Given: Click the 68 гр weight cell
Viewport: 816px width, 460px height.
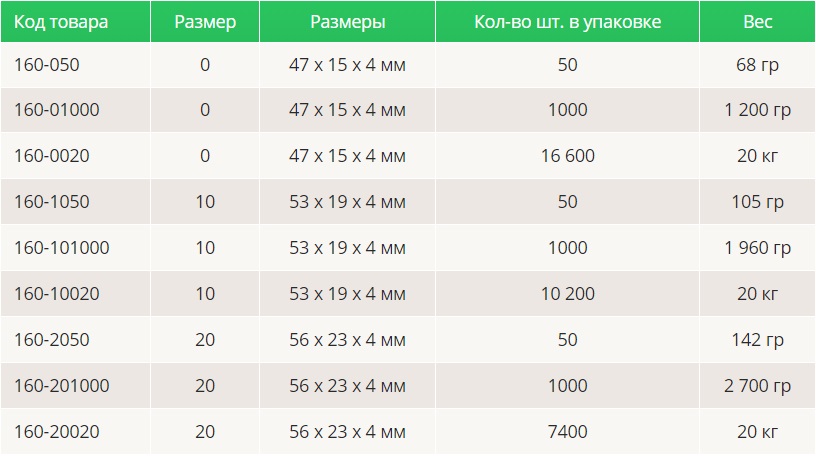Looking at the screenshot, I should (x=758, y=65).
